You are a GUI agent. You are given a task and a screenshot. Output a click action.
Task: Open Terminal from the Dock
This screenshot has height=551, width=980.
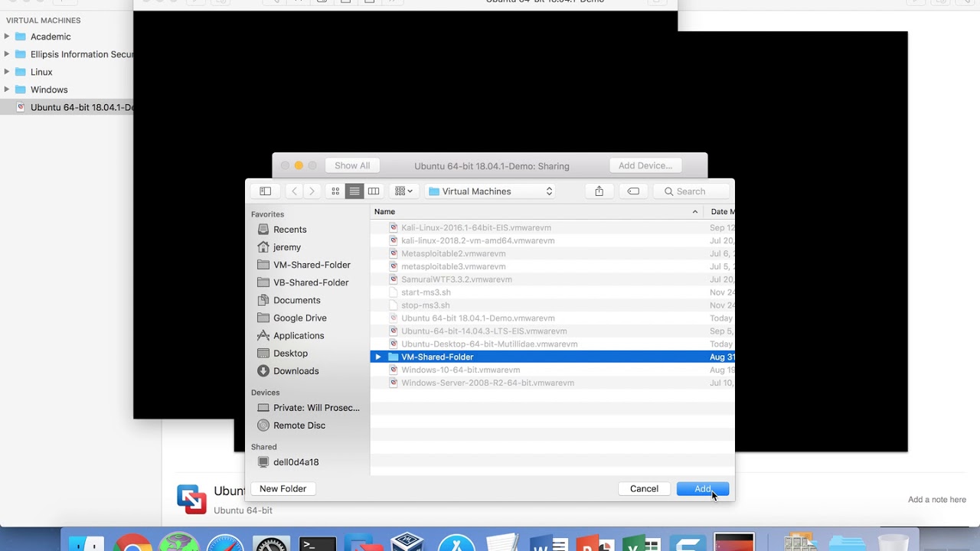click(317, 543)
